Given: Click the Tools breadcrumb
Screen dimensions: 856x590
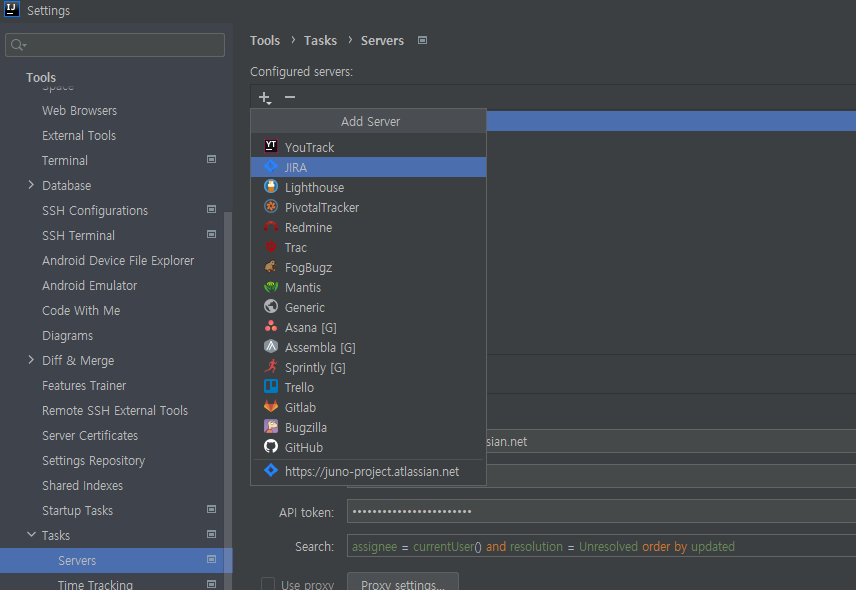Looking at the screenshot, I should coord(265,40).
